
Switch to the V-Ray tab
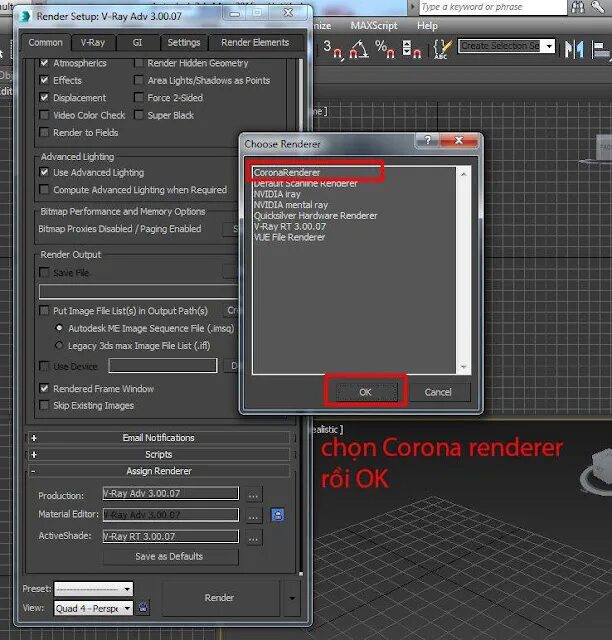(x=93, y=43)
